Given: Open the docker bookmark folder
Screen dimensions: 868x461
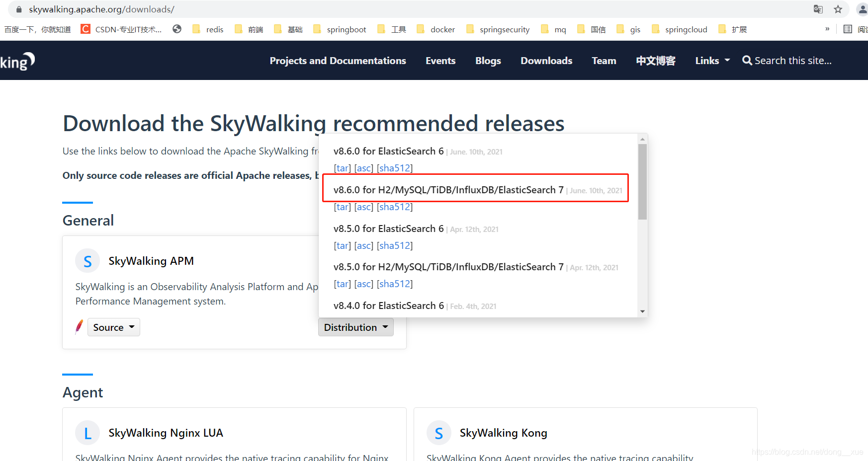Looking at the screenshot, I should click(436, 29).
